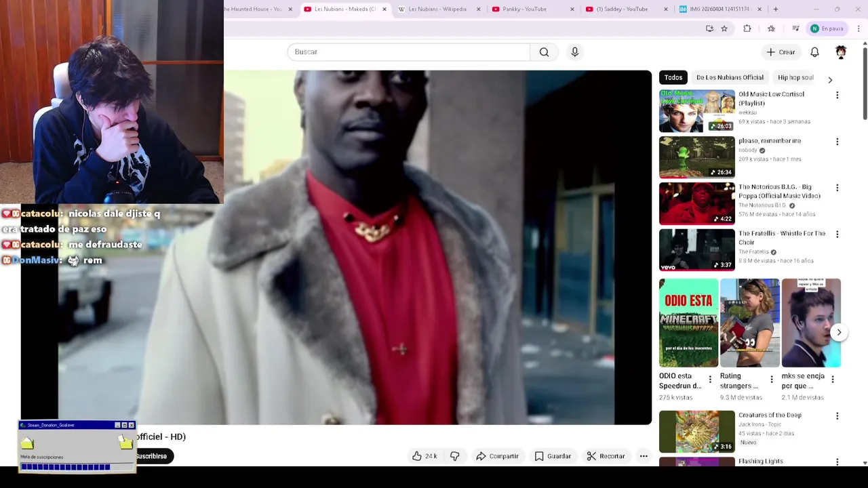Open please, remember me thumbnail
Screen dimensions: 868x488
pos(696,157)
